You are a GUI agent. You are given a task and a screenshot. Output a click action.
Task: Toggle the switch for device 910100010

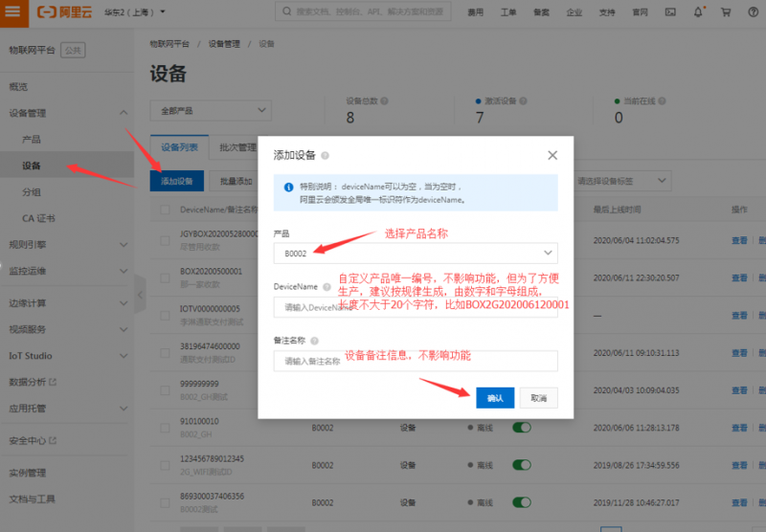[x=521, y=428]
